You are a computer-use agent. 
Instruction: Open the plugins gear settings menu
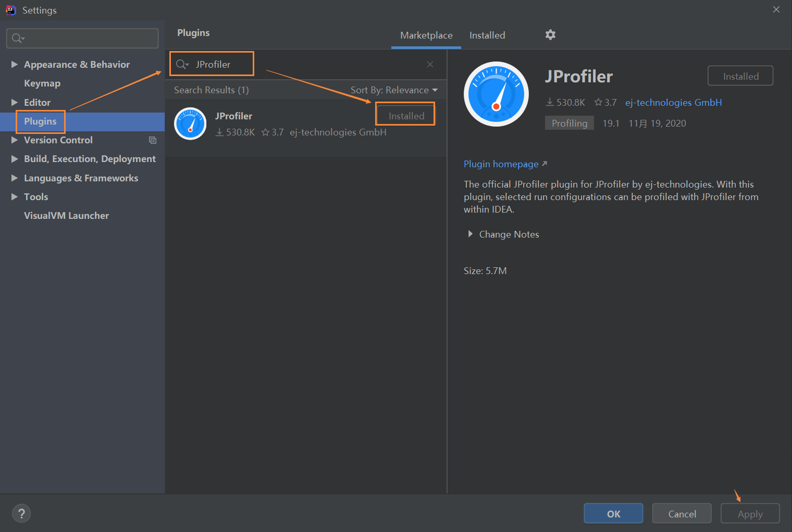[x=550, y=35]
